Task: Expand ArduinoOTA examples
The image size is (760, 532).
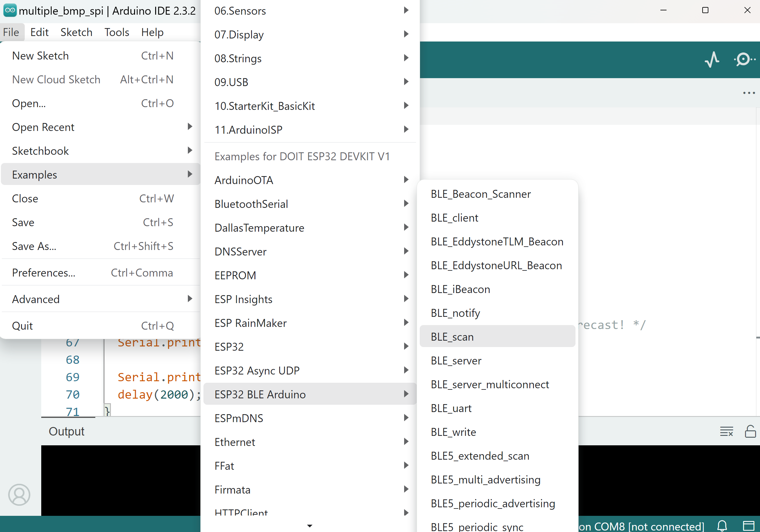Action: pos(310,180)
